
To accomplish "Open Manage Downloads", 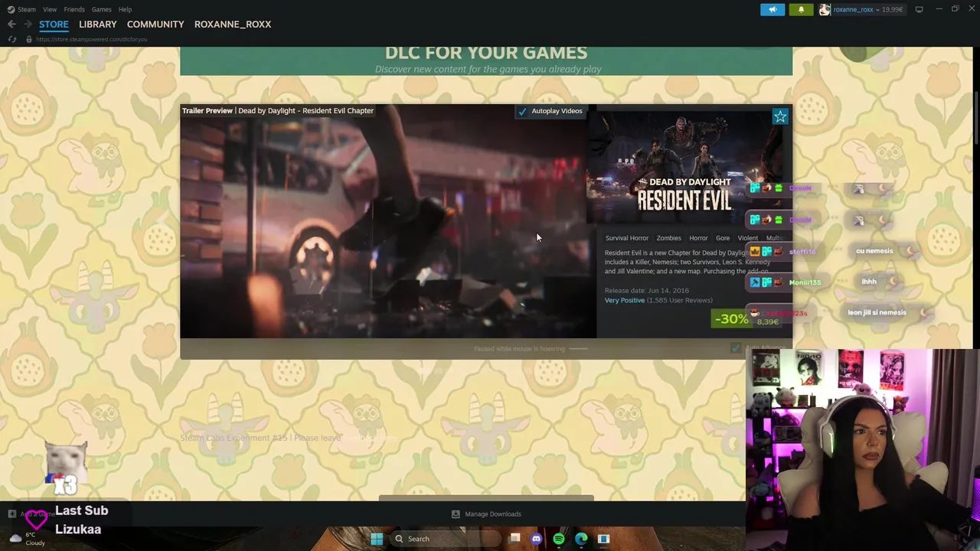I will tap(486, 514).
